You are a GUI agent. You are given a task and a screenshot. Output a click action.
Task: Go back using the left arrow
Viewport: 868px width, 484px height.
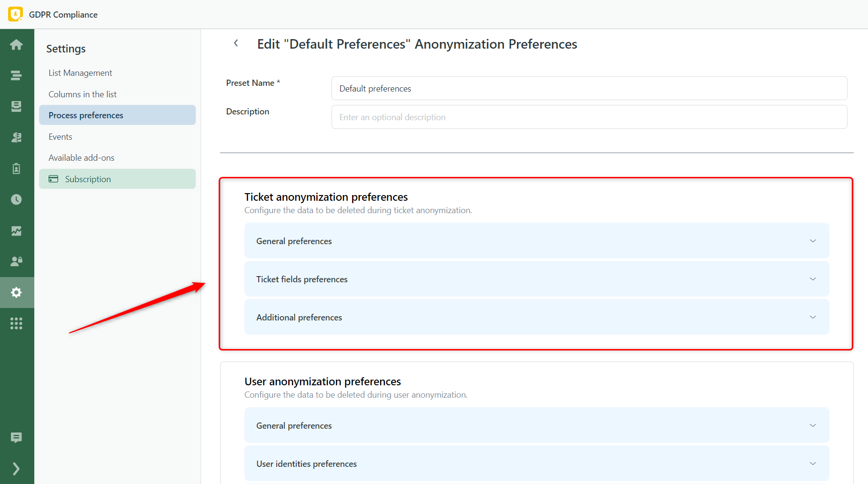236,43
